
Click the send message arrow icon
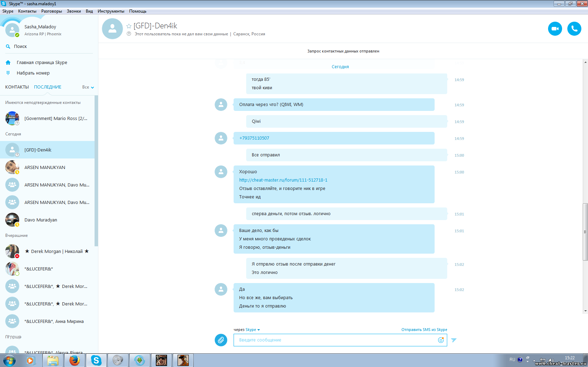pos(454,340)
